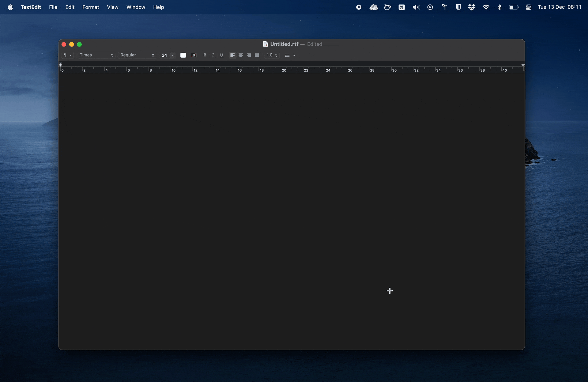Click the date and time Tue 13 Dec 08:11
The height and width of the screenshot is (382, 588).
coord(560,7)
